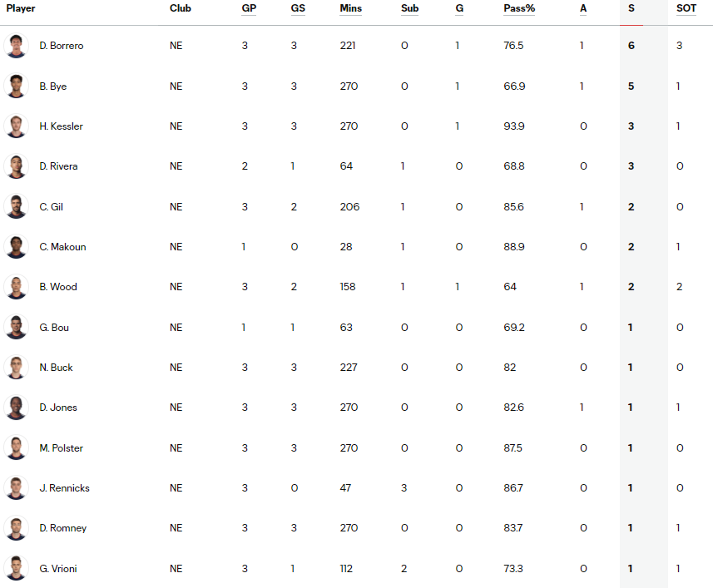This screenshot has height=588, width=713.
Task: Sort table by Club column header
Action: tap(180, 8)
